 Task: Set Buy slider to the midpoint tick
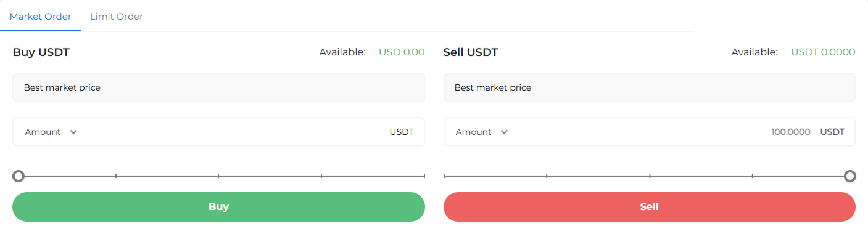point(218,177)
